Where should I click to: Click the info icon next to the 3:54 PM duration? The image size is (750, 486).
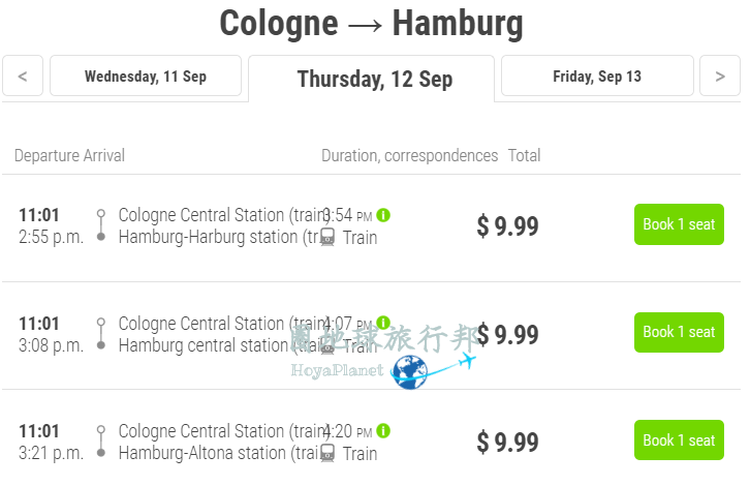[383, 215]
